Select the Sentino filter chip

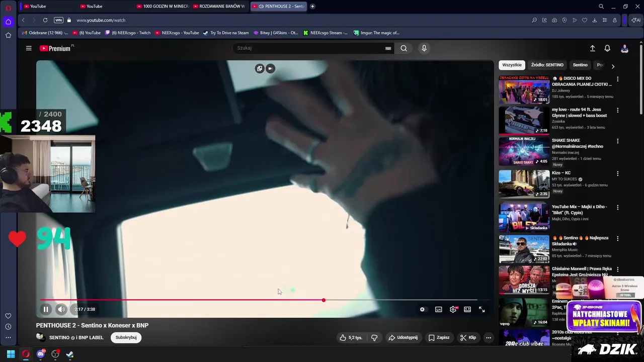tap(580, 65)
